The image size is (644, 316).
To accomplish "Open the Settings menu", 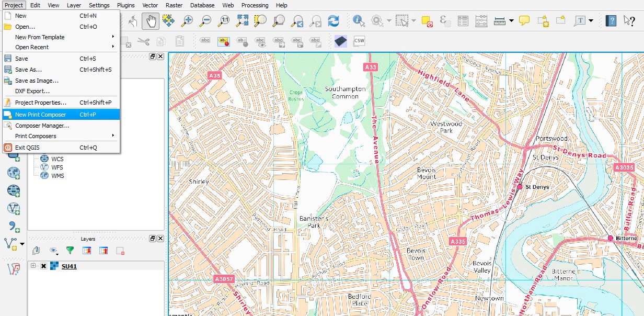I will click(x=99, y=5).
